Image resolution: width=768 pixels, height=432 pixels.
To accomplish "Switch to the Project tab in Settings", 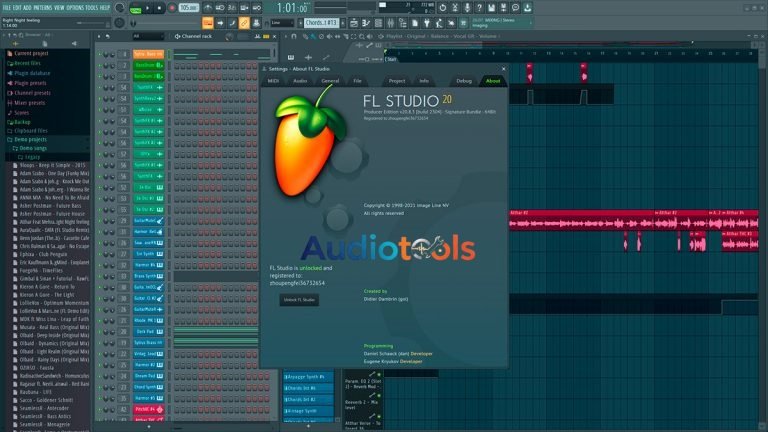I will [x=397, y=81].
